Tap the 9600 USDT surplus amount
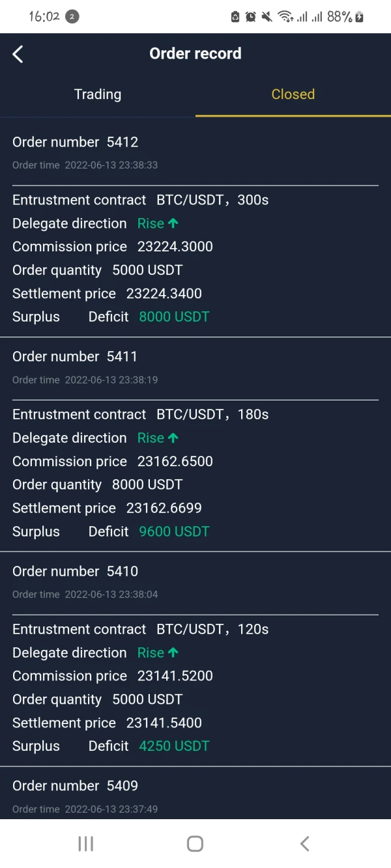Image resolution: width=391 pixels, height=868 pixels. (174, 532)
